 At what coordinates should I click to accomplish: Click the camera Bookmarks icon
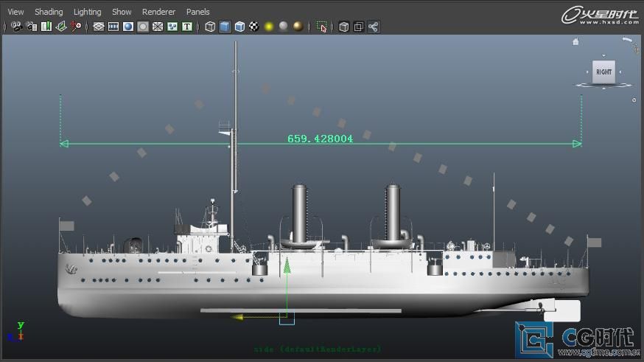click(x=46, y=27)
